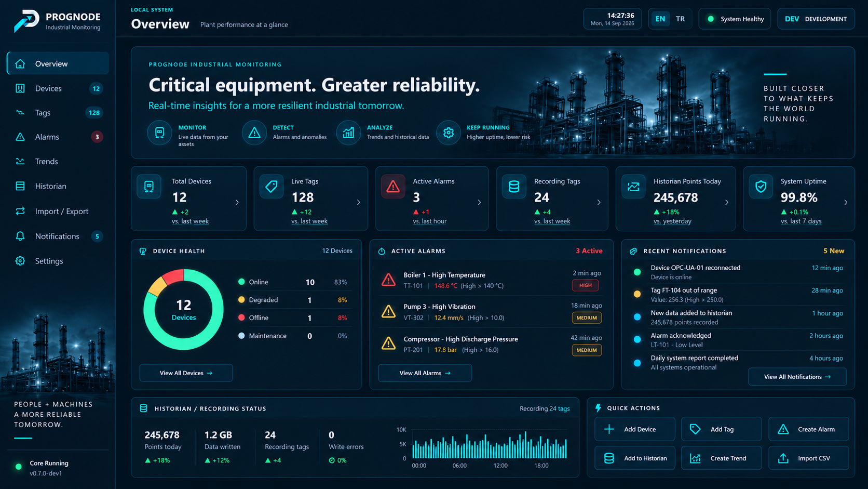Click the green Online legend dot

[241, 282]
